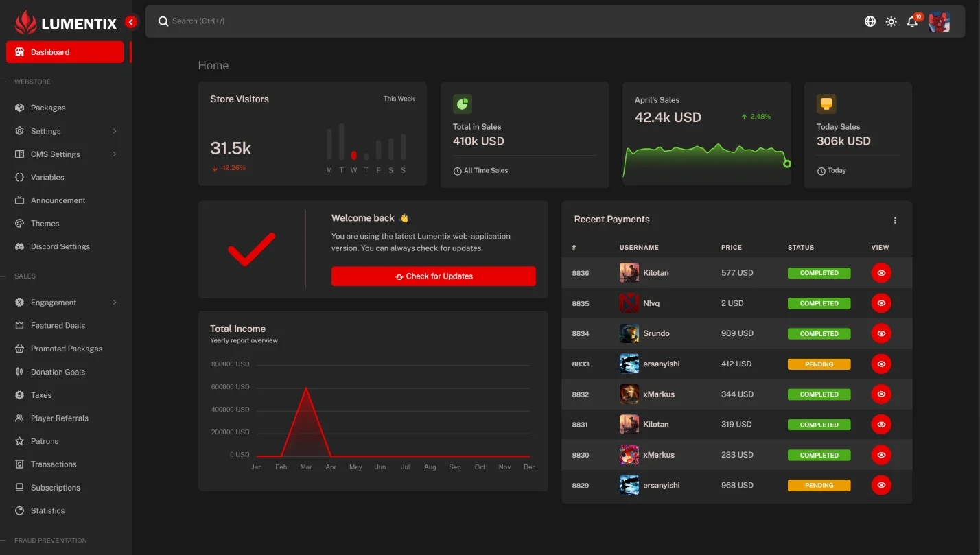
Task: Open notifications bell icon
Action: click(912, 21)
